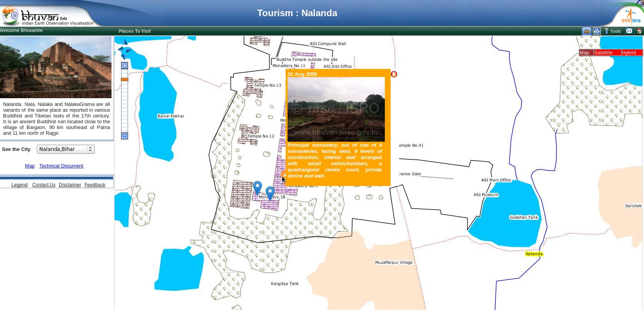The width and height of the screenshot is (644, 310).
Task: Click the 'Tourism : Nalanda' page title
Action: tap(297, 13)
